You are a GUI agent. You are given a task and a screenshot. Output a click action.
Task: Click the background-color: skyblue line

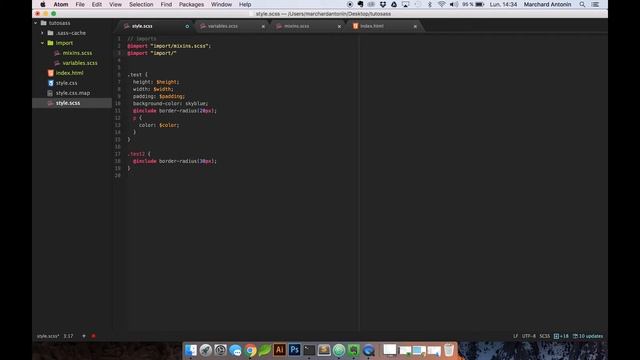[170, 104]
